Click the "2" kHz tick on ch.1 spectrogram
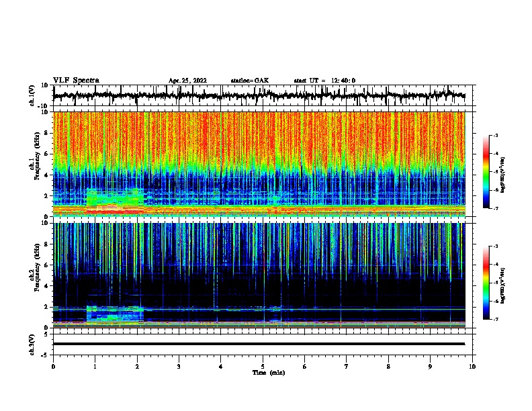The height and width of the screenshot is (411, 532). click(46, 196)
